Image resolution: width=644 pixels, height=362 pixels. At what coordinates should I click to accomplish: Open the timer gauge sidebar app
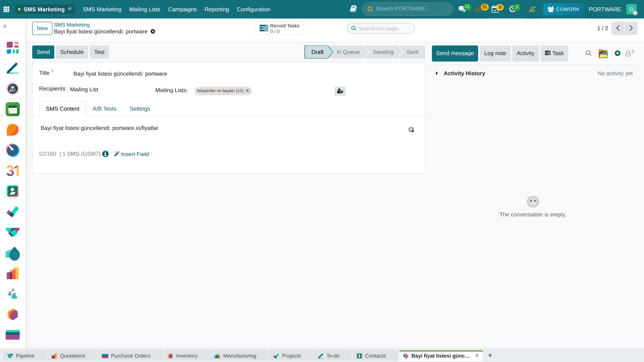12,150
